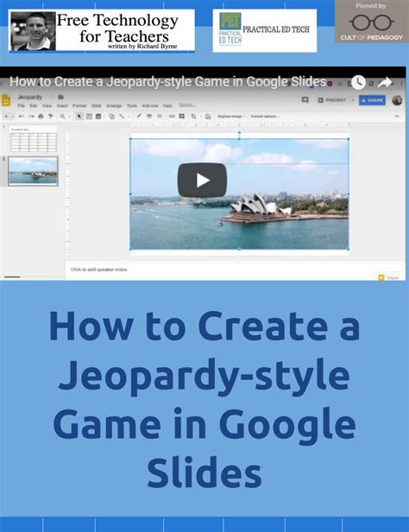Play the embedded YouTube video
This screenshot has height=532, width=409.
(x=202, y=180)
